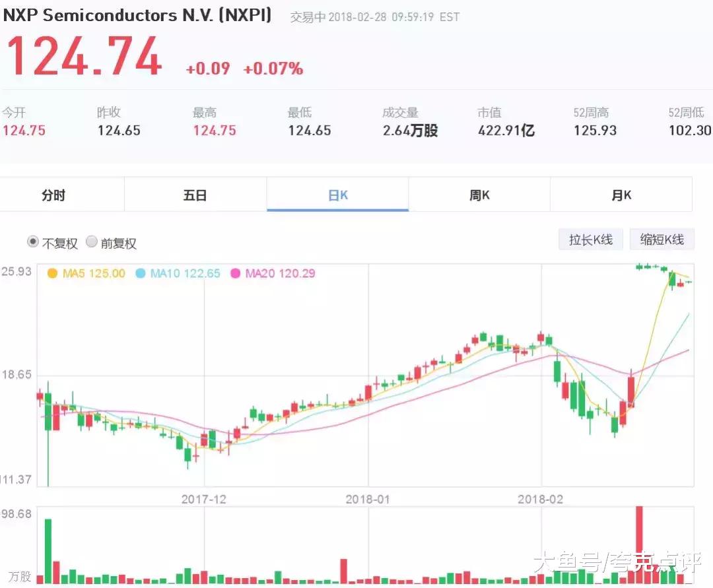Select the 日K daily candlestick tab

(337, 195)
